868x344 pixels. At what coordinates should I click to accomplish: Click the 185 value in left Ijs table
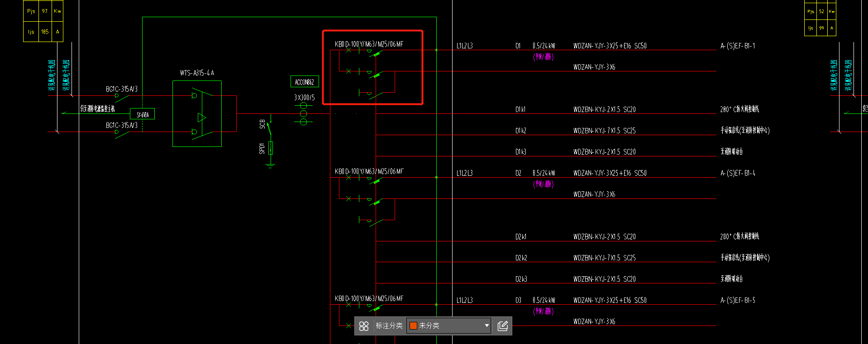[45, 32]
